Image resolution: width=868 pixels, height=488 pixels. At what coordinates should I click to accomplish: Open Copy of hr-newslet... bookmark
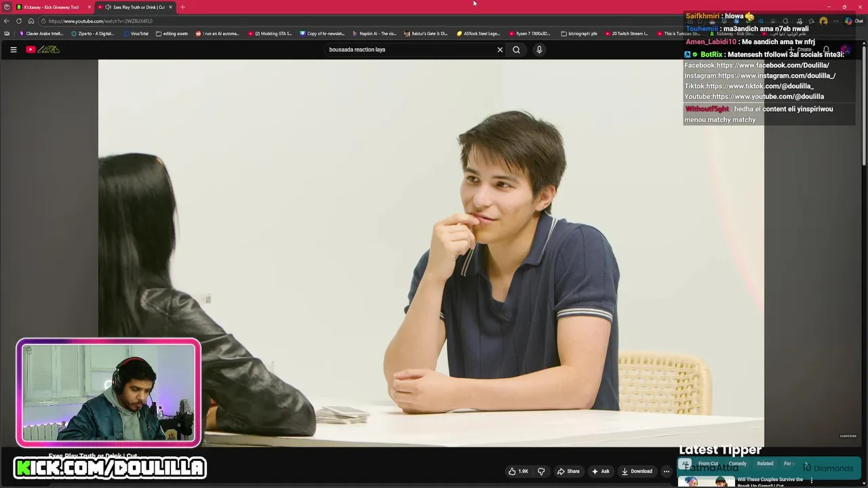[322, 33]
